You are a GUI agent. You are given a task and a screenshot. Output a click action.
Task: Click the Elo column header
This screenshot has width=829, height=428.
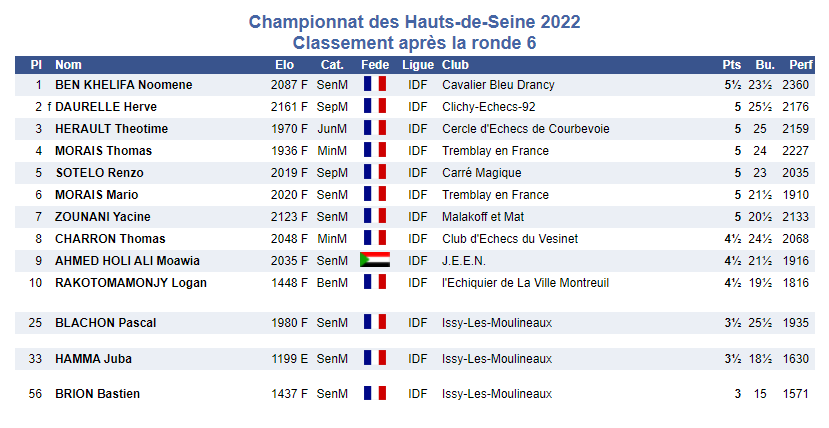[284, 65]
